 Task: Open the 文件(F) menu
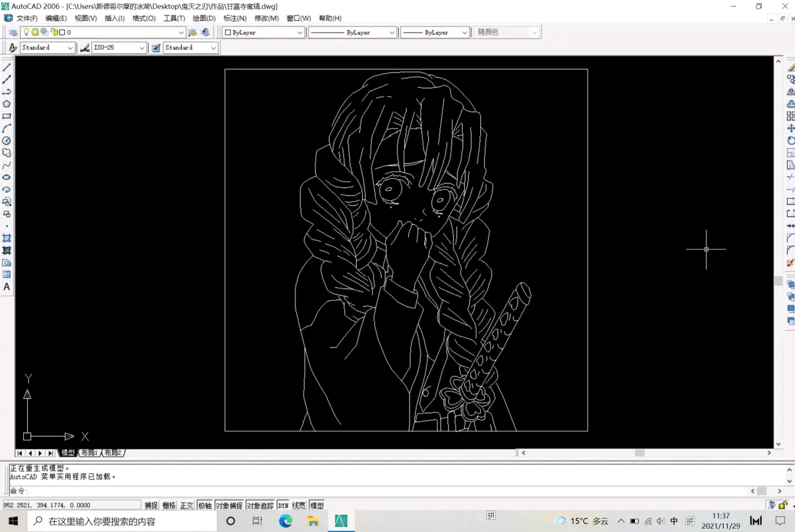tap(27, 18)
